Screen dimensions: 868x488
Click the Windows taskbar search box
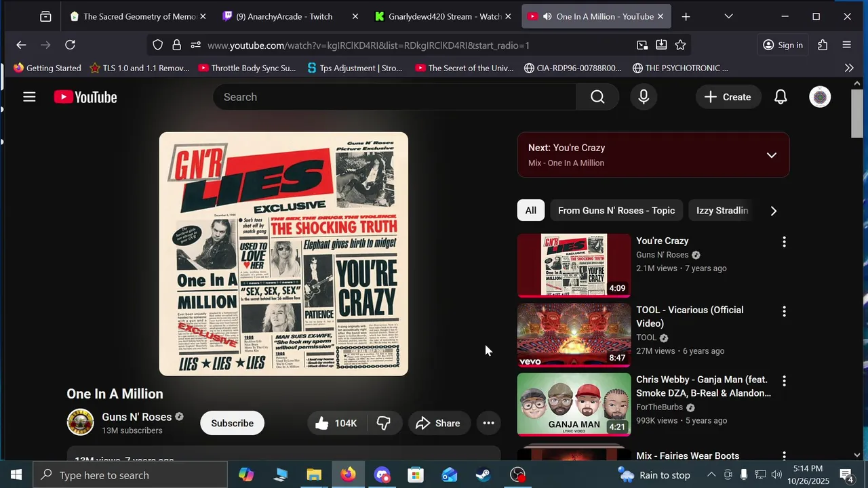(130, 474)
